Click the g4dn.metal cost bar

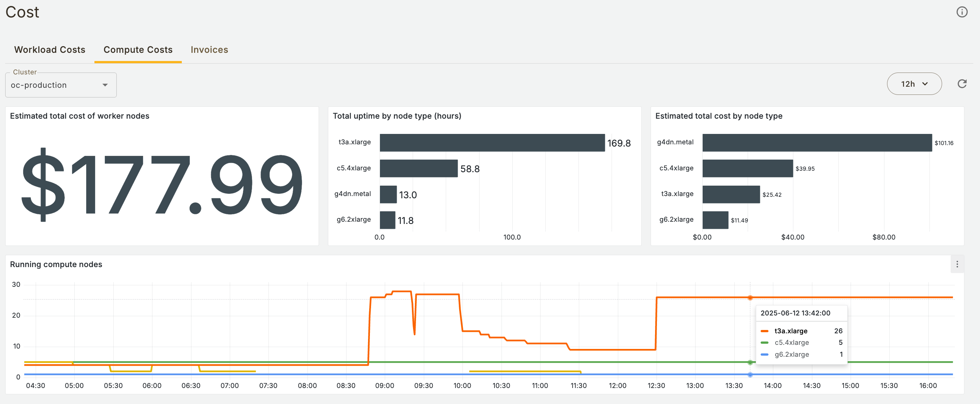pyautogui.click(x=817, y=143)
